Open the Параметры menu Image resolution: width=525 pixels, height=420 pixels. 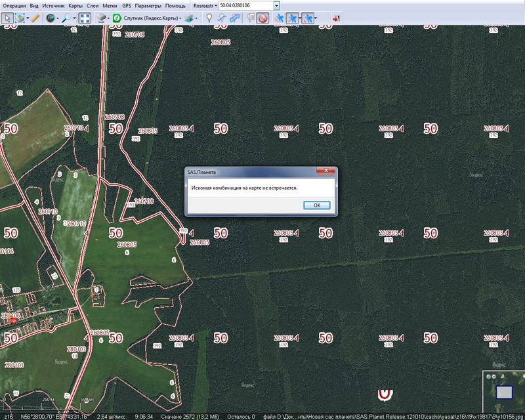pos(148,5)
